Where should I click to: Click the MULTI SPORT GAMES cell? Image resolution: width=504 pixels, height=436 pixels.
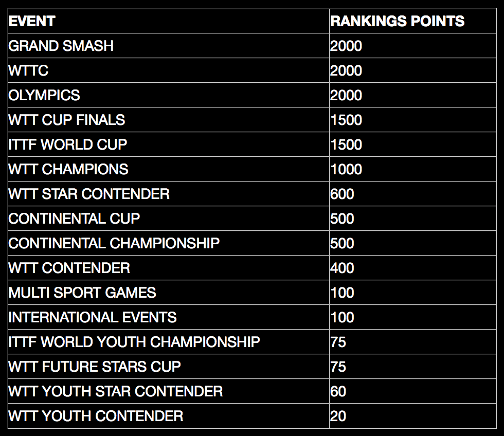pyautogui.click(x=82, y=293)
